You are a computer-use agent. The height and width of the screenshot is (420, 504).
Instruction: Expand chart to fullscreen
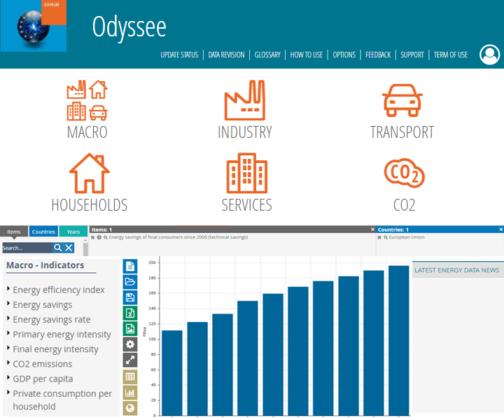(x=130, y=360)
